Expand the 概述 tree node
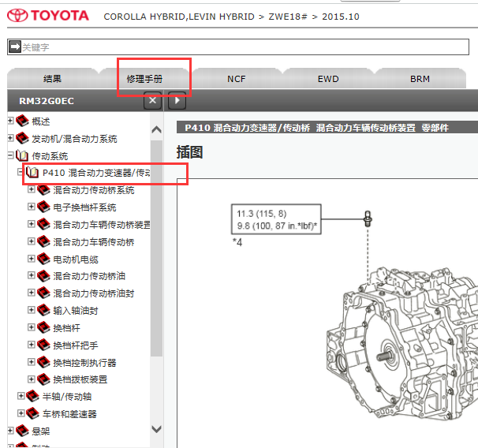The image size is (478, 448). [x=10, y=121]
